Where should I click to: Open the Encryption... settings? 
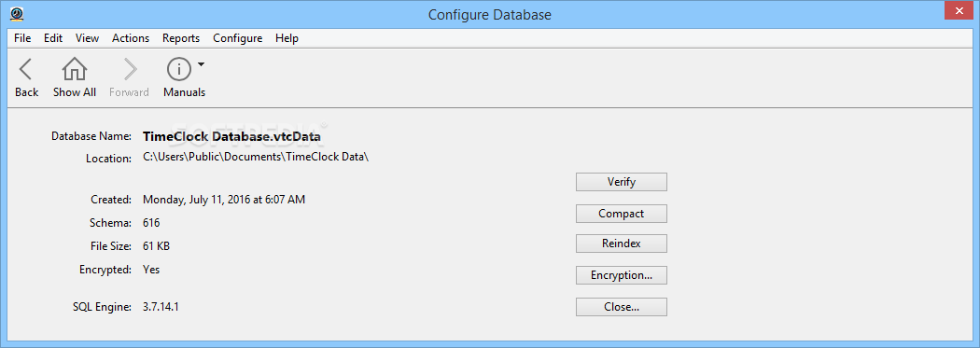pyautogui.click(x=622, y=275)
